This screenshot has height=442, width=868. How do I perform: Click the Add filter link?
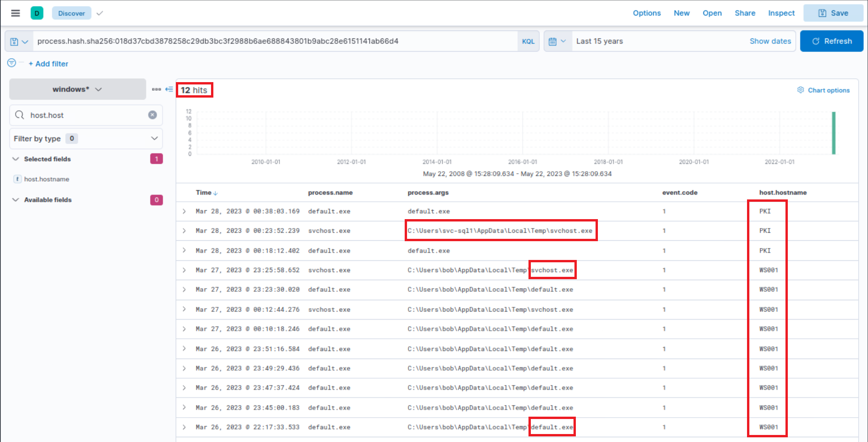pyautogui.click(x=48, y=63)
